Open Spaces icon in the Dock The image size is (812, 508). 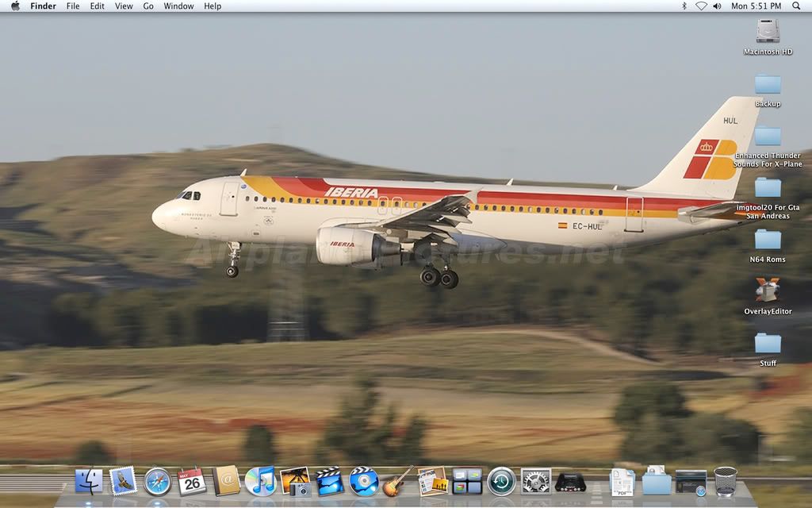click(467, 482)
